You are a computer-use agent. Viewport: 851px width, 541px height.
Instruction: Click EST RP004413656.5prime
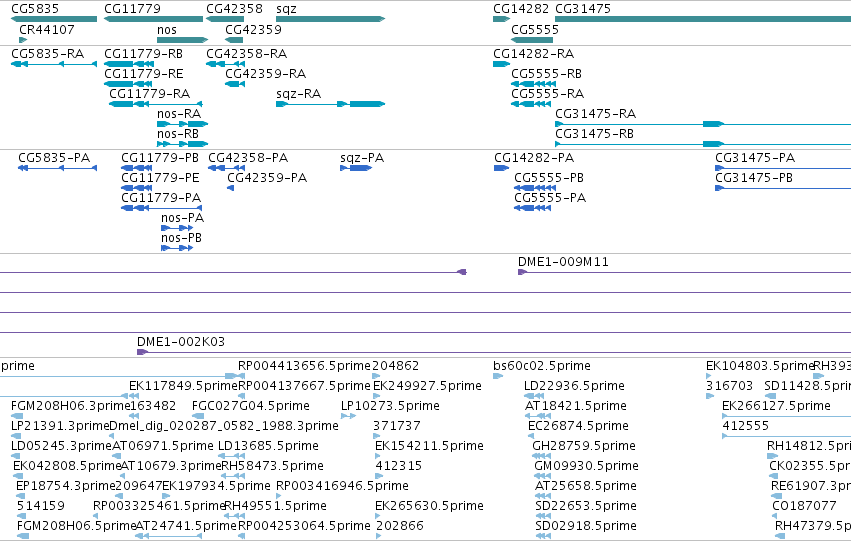pyautogui.click(x=304, y=366)
